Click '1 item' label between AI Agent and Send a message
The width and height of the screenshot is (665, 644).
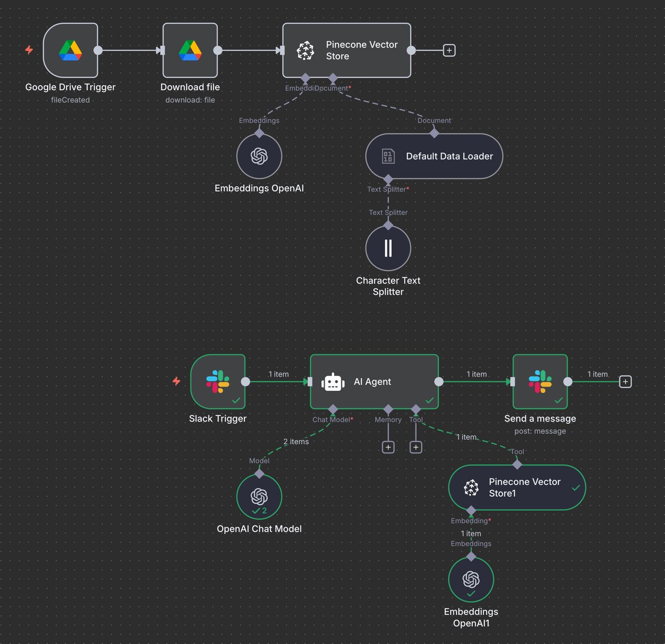point(477,374)
